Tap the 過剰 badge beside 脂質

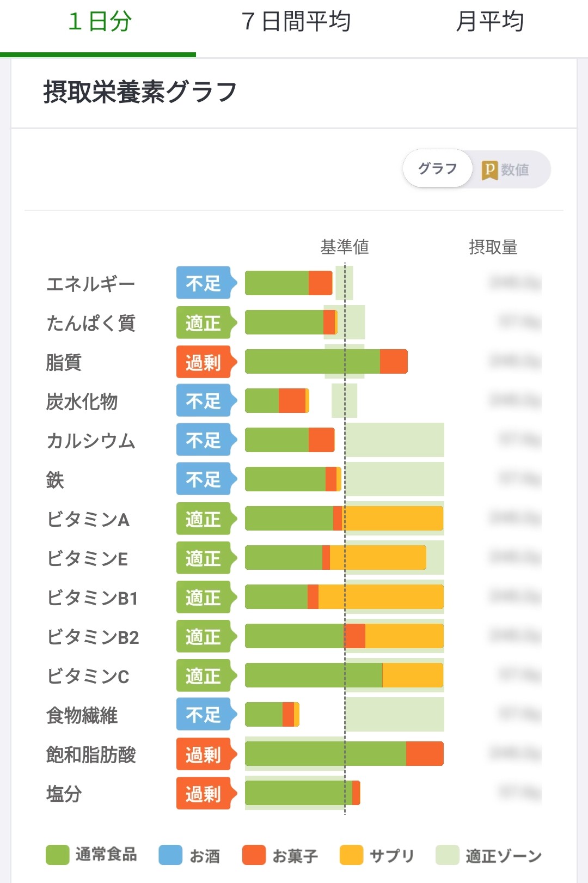tap(206, 362)
